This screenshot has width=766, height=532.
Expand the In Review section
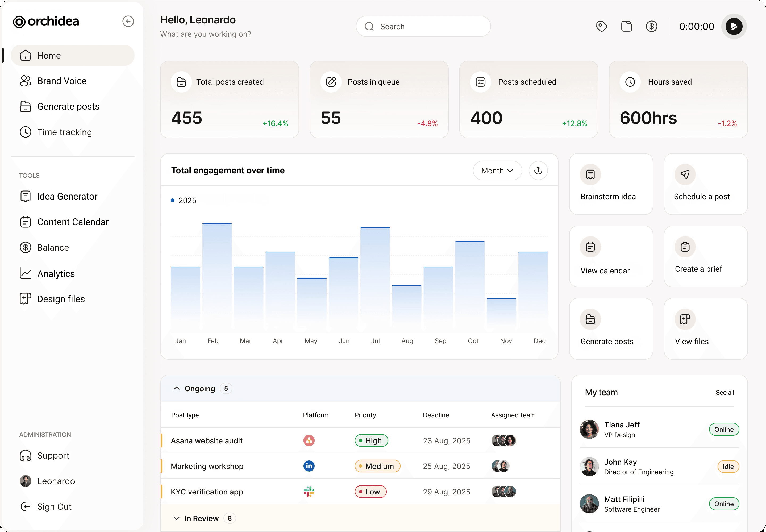tap(177, 518)
